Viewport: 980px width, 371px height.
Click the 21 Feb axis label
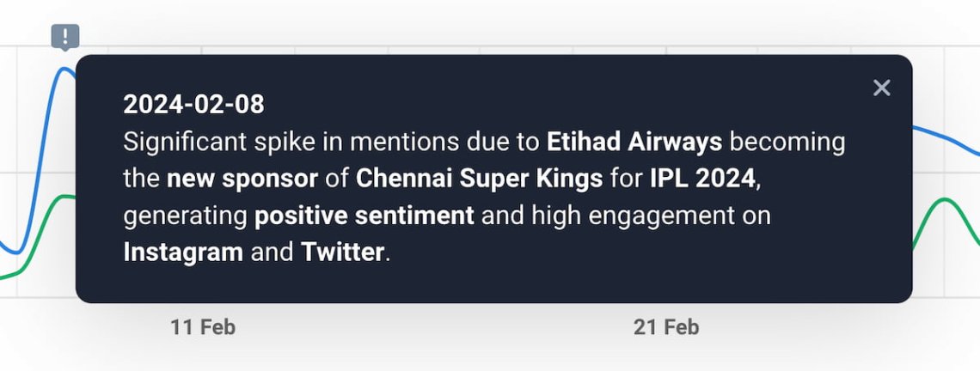click(666, 326)
